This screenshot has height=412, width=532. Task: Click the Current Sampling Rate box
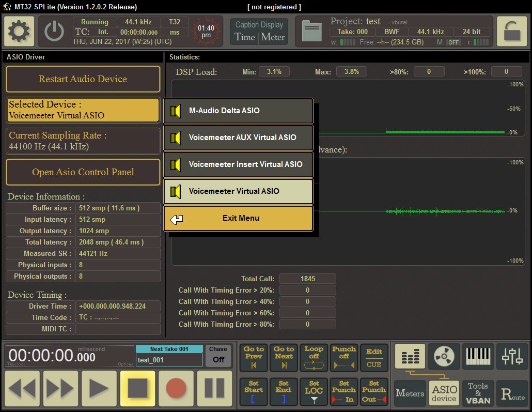tap(83, 141)
